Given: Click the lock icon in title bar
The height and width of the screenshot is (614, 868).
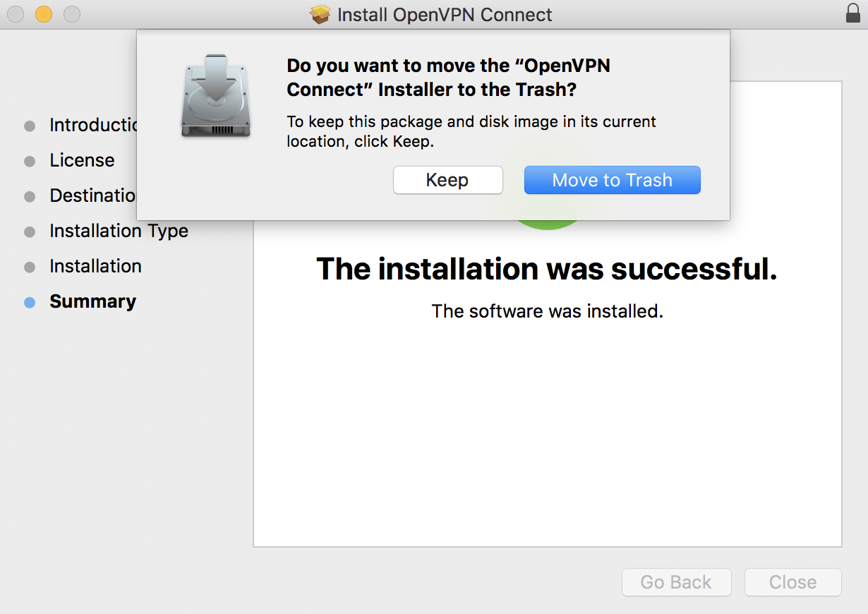Looking at the screenshot, I should 852,13.
